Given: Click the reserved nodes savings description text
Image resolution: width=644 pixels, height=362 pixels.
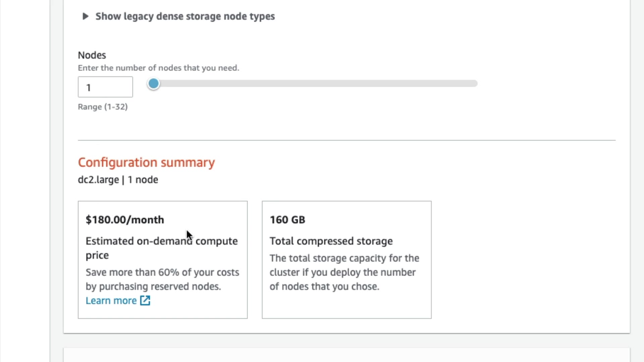Looking at the screenshot, I should click(x=162, y=279).
